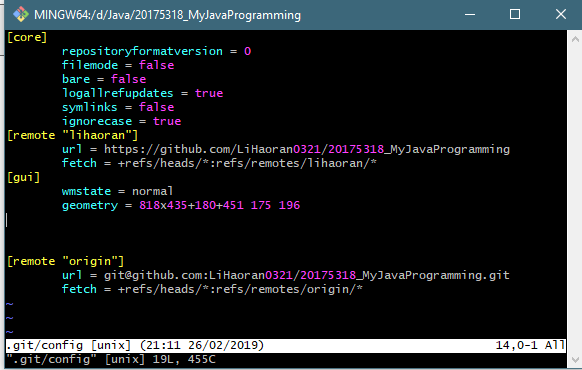This screenshot has height=370, width=582.
Task: Click the (21:11 26/02/2019) timestamp in status line
Action: click(x=202, y=346)
